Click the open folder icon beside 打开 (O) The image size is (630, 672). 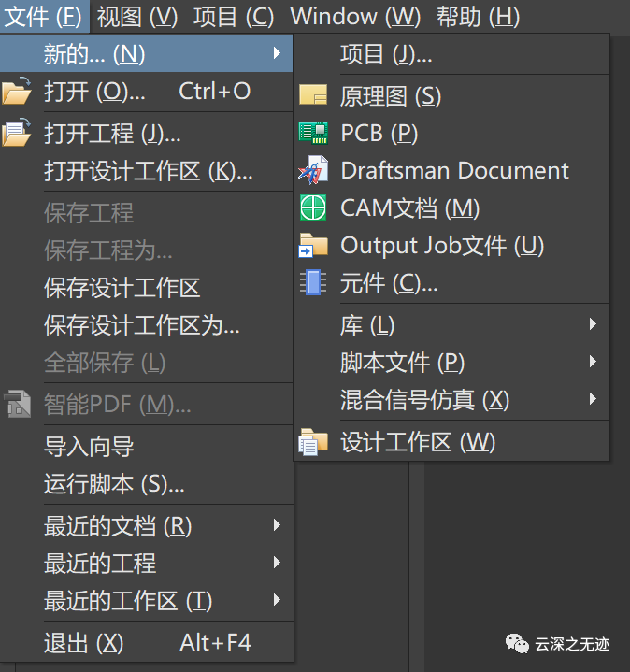click(16, 91)
